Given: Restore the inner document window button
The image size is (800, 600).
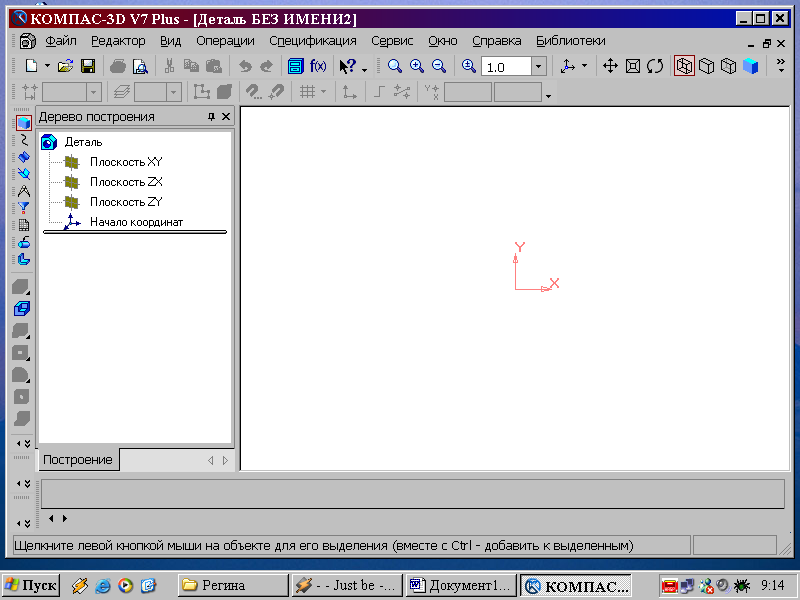Looking at the screenshot, I should point(766,44).
